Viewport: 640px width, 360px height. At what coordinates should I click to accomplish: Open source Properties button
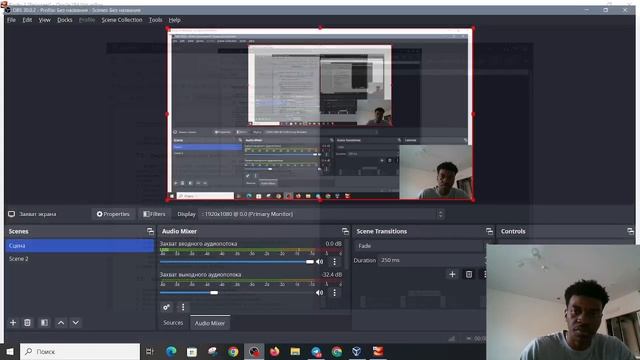(113, 214)
